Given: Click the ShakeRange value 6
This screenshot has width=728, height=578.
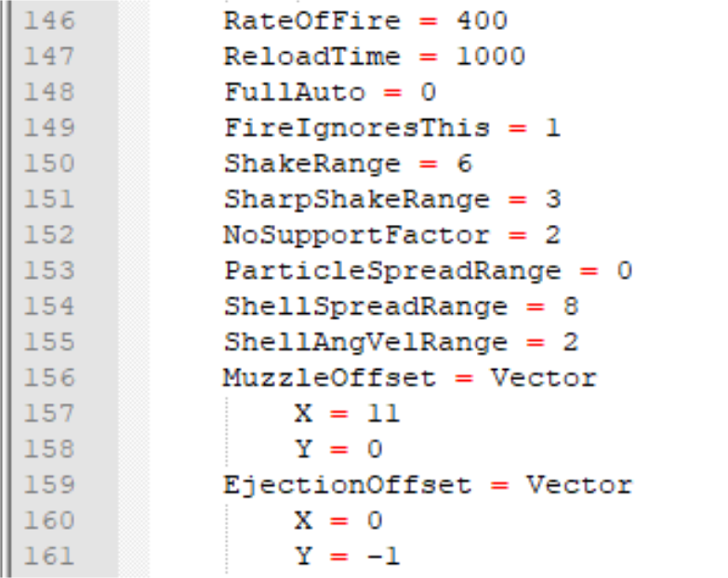Looking at the screenshot, I should 464,164.
